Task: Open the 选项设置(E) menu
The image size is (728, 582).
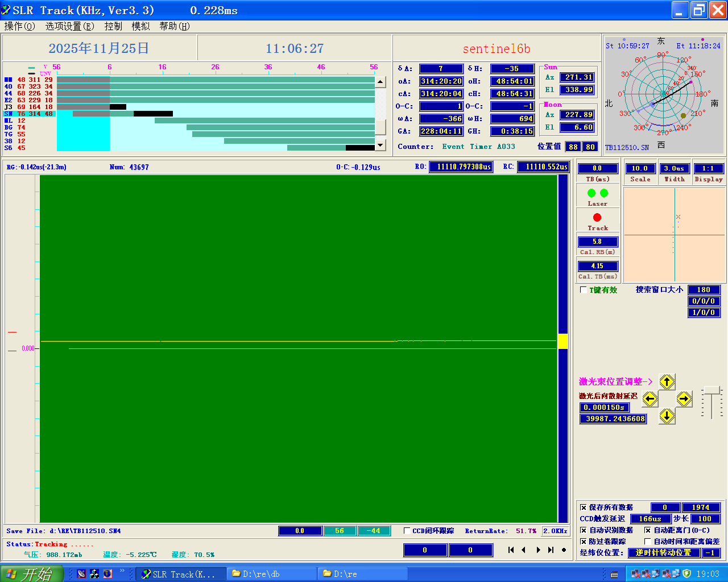Action: click(69, 26)
